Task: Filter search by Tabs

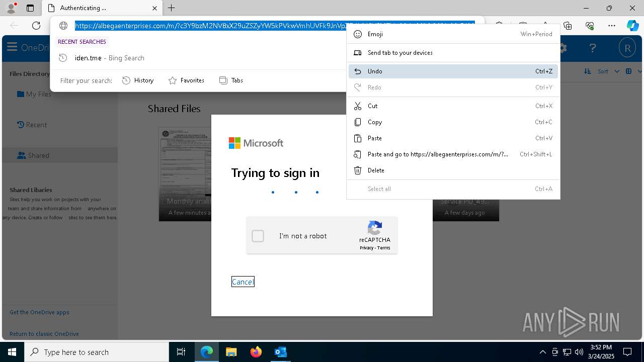Action: tap(231, 80)
